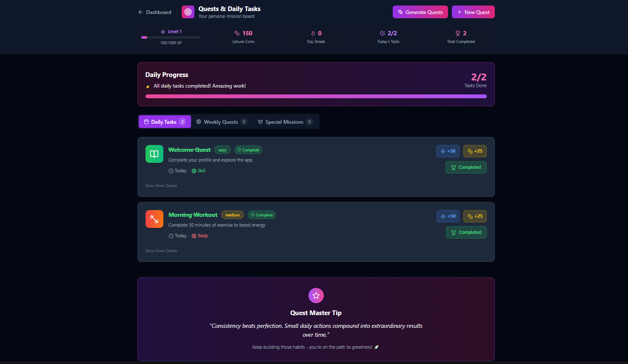Click the Total Completed trophy icon
Image resolution: width=628 pixels, height=364 pixels.
click(x=458, y=33)
